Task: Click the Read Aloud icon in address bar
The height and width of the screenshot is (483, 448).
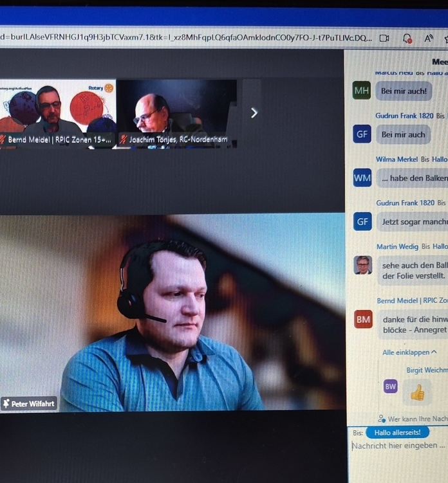Action: 429,39
